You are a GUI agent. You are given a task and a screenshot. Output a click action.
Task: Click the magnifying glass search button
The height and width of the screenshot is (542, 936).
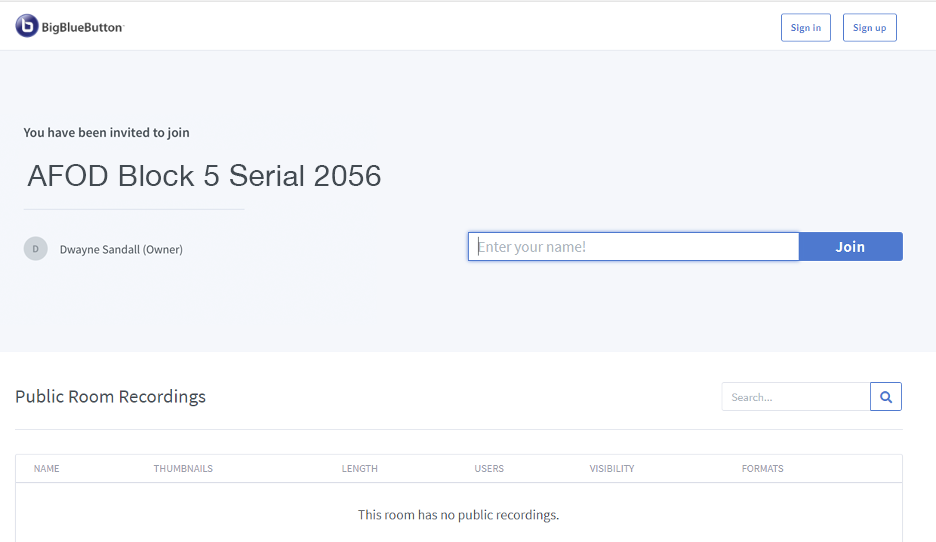click(886, 397)
